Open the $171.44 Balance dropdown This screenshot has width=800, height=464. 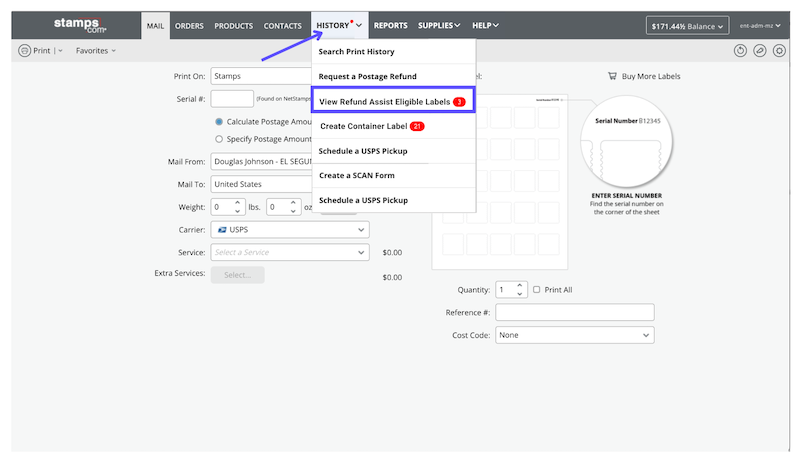coord(687,26)
